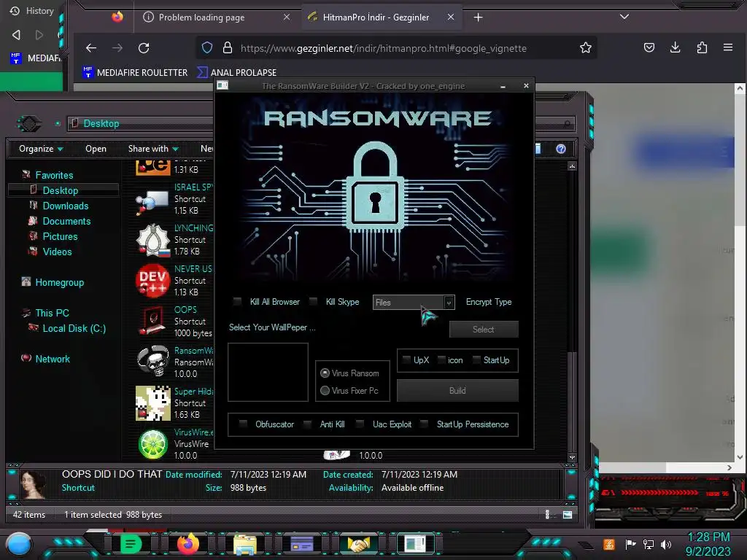747x560 pixels.
Task: Select the RansomWare skull application icon
Action: pyautogui.click(x=152, y=362)
